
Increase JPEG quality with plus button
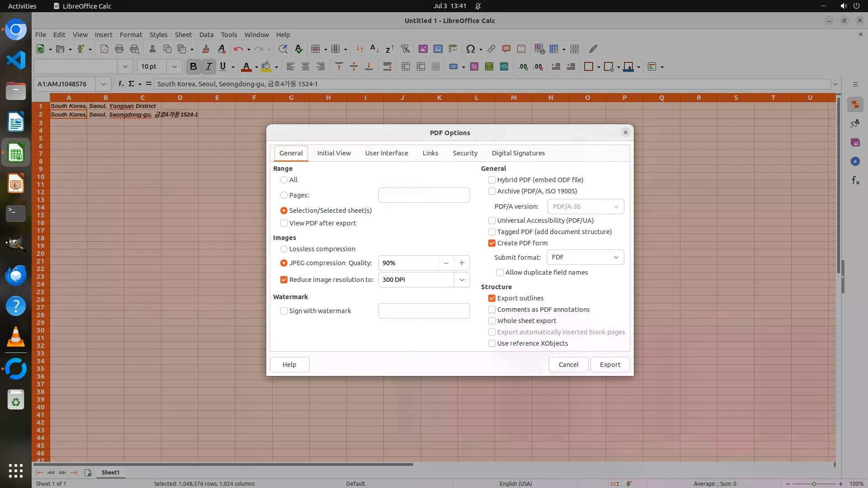coord(462,263)
